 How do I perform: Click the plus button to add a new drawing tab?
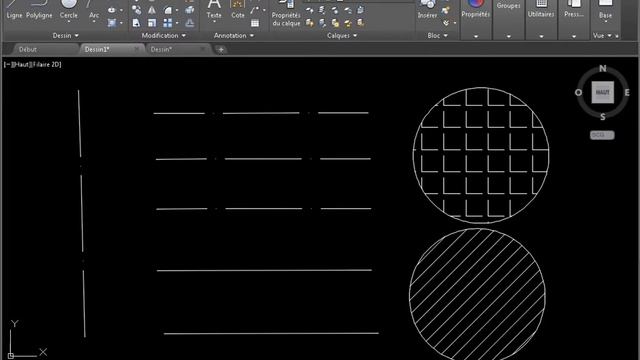click(221, 50)
